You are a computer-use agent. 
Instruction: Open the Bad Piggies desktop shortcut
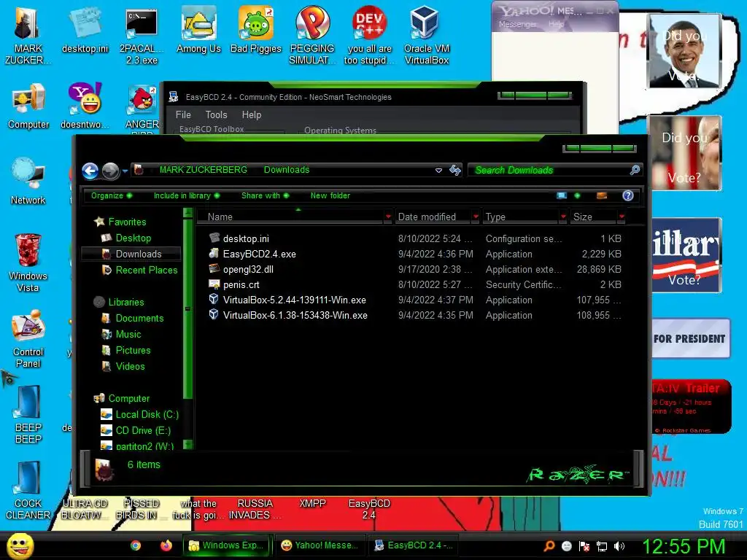(256, 29)
